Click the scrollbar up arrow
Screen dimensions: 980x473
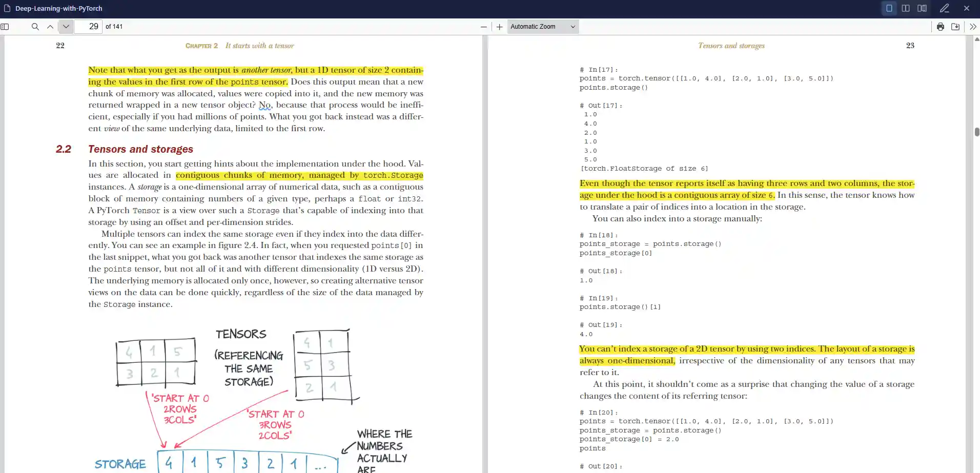pyautogui.click(x=977, y=39)
